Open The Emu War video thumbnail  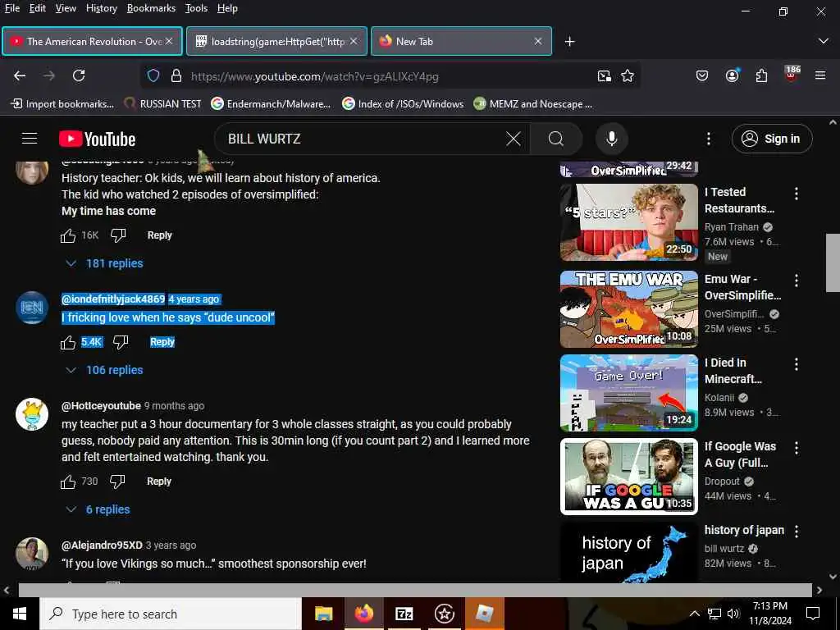pos(629,309)
